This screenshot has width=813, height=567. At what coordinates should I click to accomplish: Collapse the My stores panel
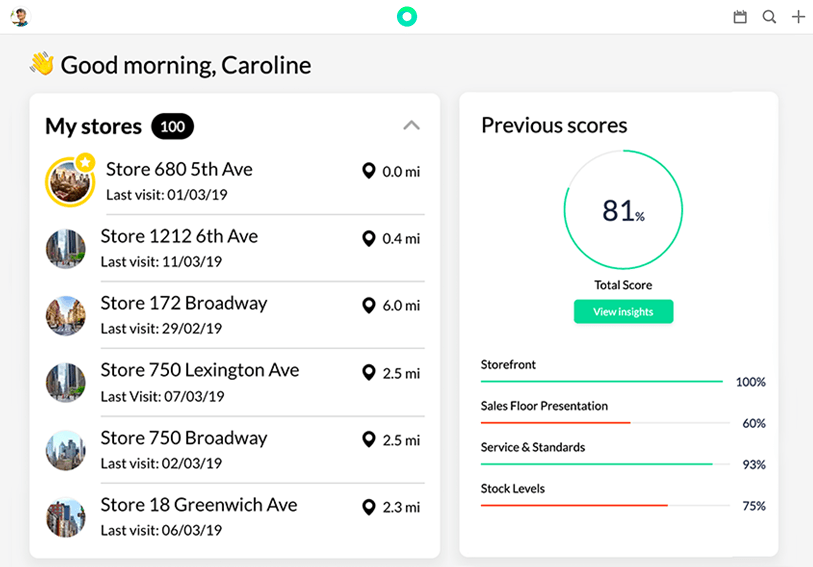412,125
